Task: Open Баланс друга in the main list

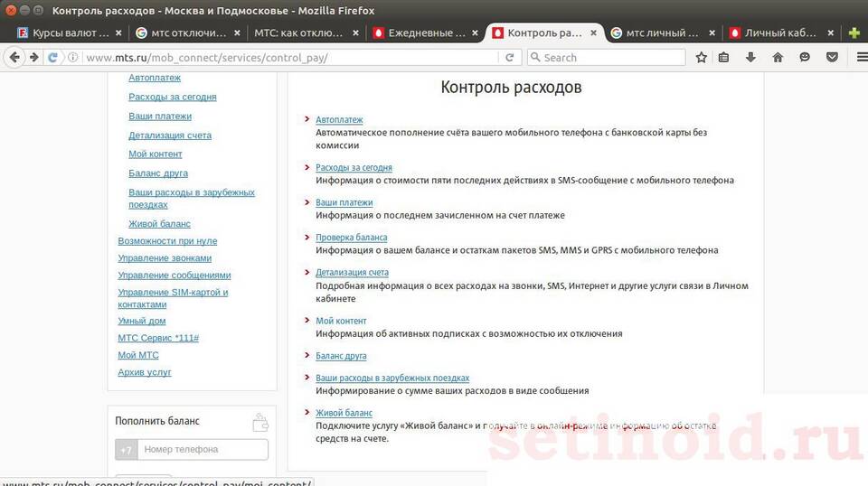Action: (341, 356)
